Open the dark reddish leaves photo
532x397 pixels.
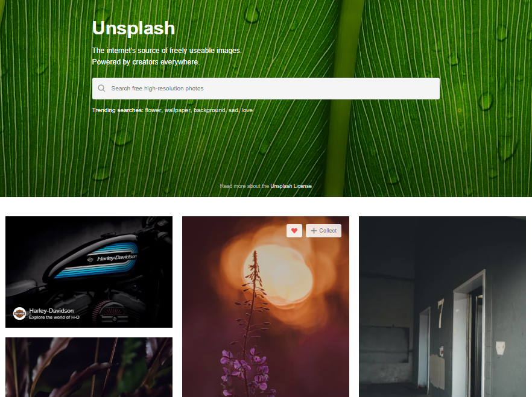point(89,367)
